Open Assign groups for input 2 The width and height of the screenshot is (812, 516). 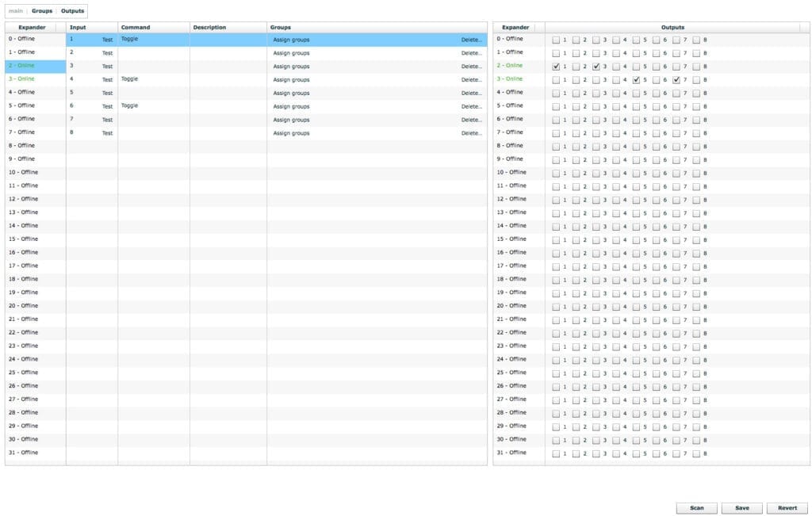point(291,53)
